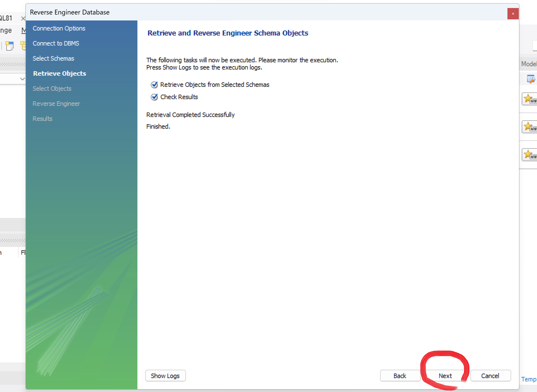Image resolution: width=537 pixels, height=392 pixels.
Task: Expand the dropdown chevron behind the dialog
Action: [22, 79]
